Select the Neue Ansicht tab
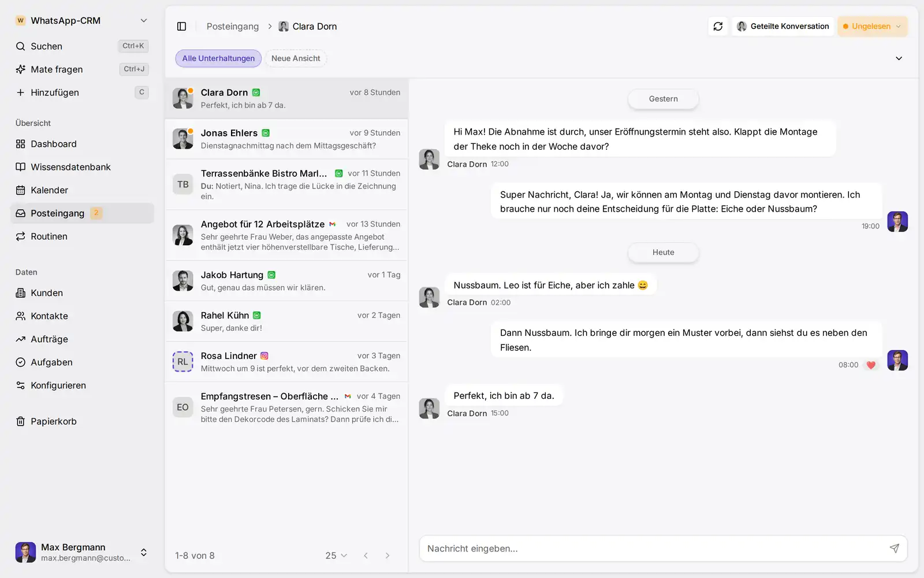Screen dimensions: 924x578 coord(296,58)
